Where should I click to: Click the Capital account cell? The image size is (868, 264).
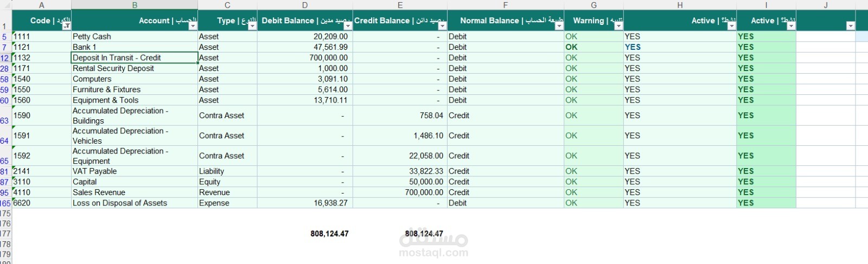pos(135,182)
